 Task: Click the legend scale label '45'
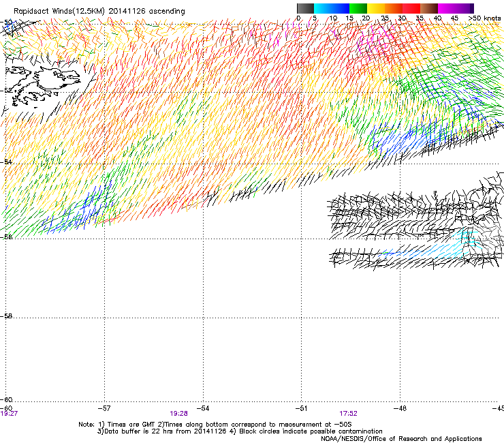pyautogui.click(x=454, y=18)
